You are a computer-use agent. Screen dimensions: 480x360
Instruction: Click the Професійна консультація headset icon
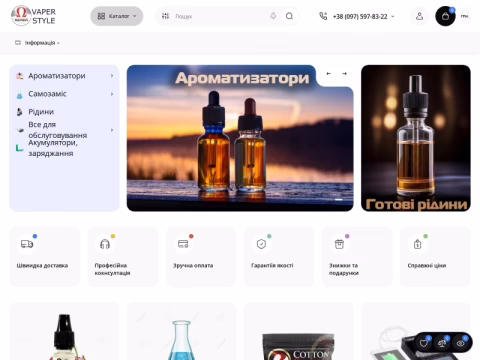105,244
